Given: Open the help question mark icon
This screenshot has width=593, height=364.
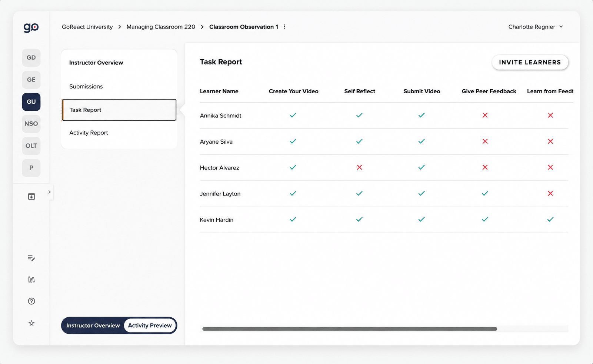Looking at the screenshot, I should 31,301.
